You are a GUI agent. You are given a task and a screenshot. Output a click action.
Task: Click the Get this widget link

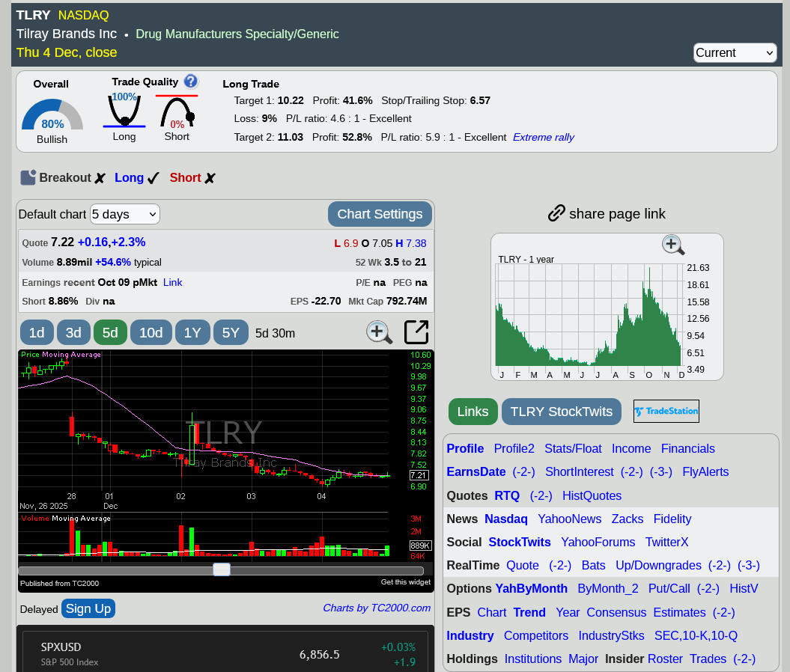coord(406,582)
